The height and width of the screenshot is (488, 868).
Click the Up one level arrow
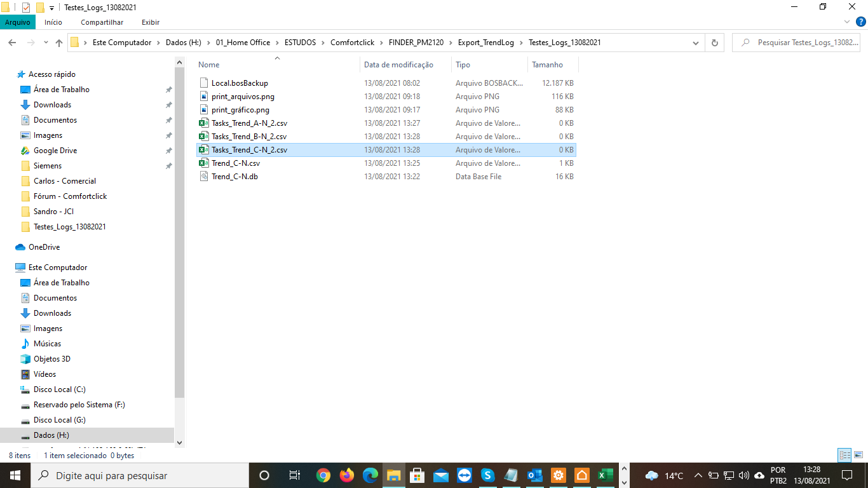pyautogui.click(x=59, y=43)
